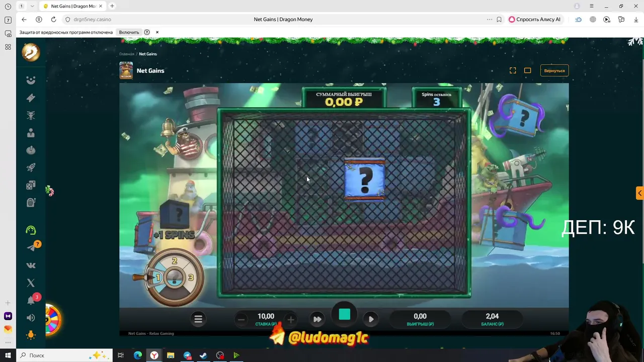Screen dimensions: 644x362
Task: Open the protection help question icon
Action: [147, 32]
